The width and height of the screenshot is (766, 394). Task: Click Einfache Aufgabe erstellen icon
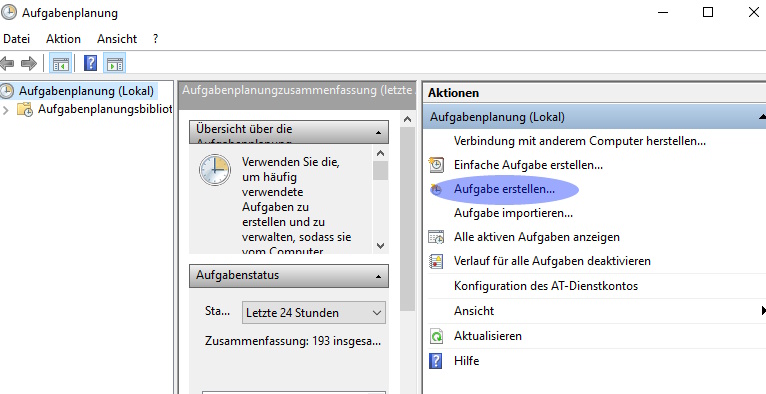(x=436, y=165)
